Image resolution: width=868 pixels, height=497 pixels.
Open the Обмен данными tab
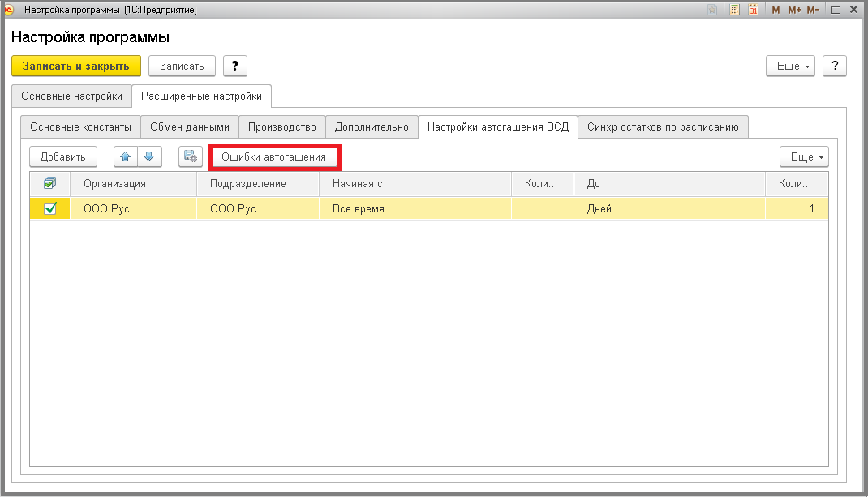[190, 126]
